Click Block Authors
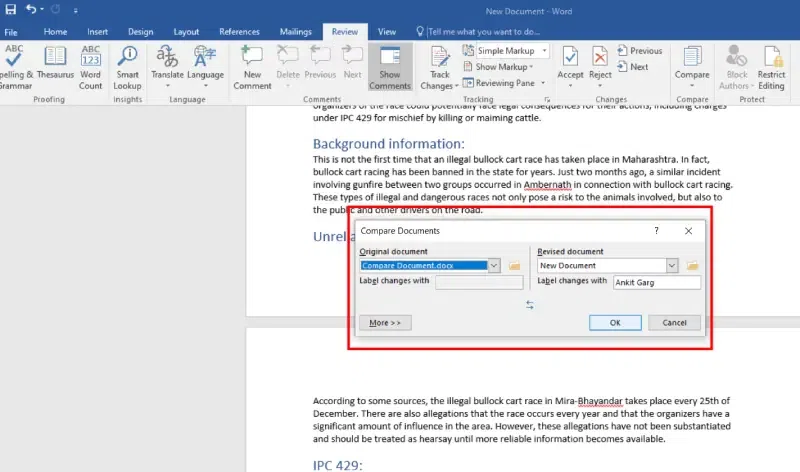800x472 pixels. coord(736,67)
